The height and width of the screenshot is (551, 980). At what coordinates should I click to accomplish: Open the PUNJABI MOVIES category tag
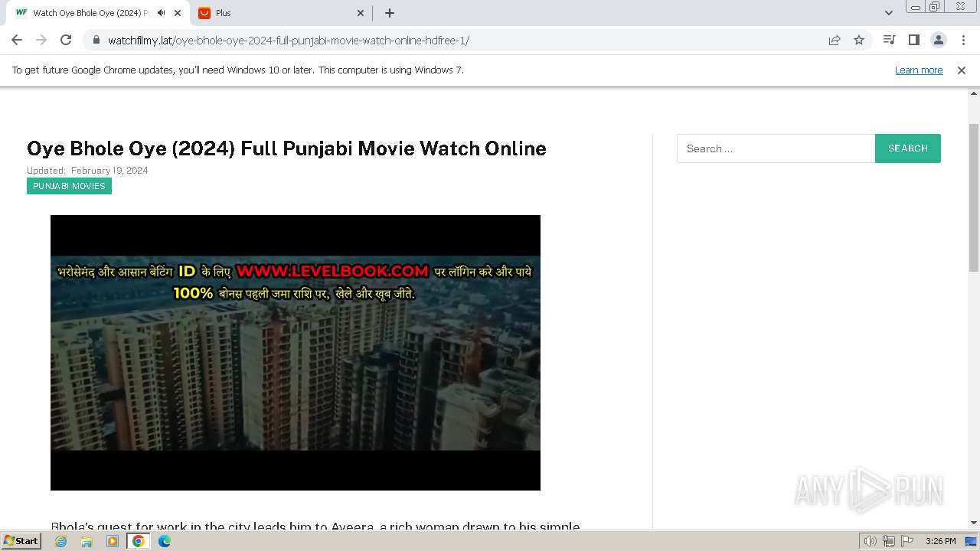(x=69, y=186)
